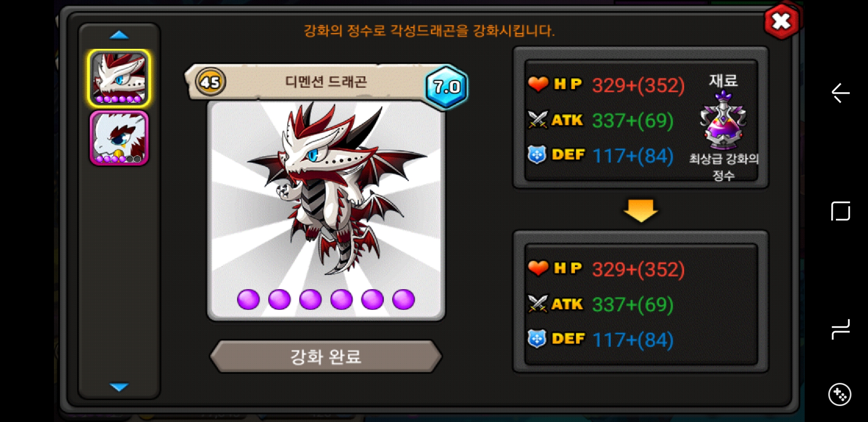Tap the ATK crossed swords icon in current stats
This screenshot has width=868, height=422.
tap(538, 120)
